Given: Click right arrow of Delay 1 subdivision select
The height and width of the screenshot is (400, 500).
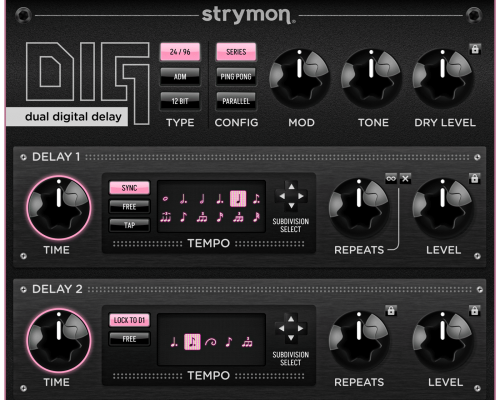Looking at the screenshot, I should 301,196.
